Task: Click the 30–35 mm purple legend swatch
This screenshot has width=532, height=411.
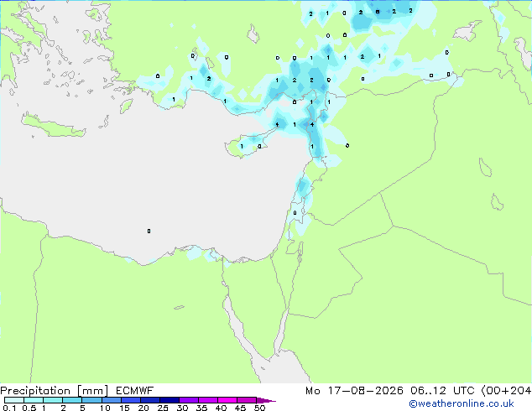Action: pos(189,400)
